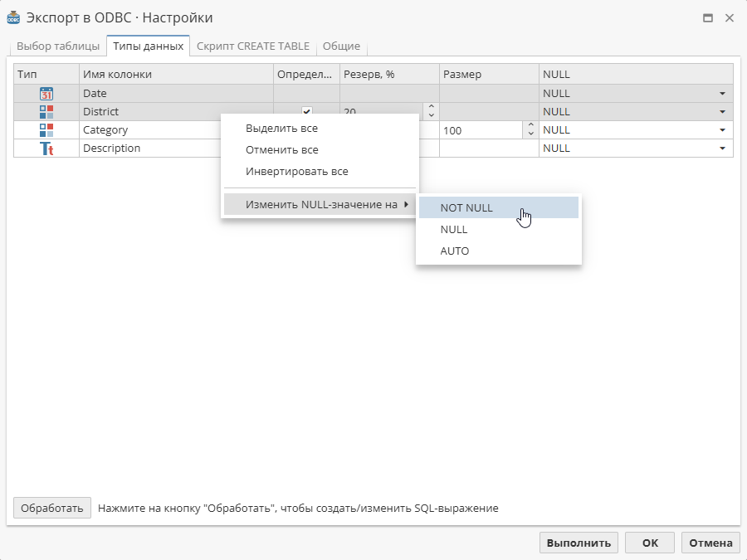Viewport: 747px width, 560px height.
Task: Select the 'District' column name cell
Action: [176, 111]
